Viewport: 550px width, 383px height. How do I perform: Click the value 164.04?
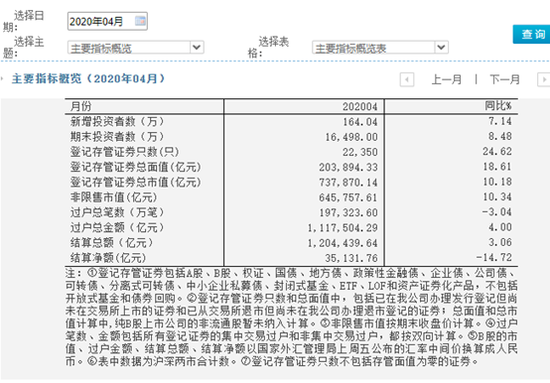coord(360,122)
